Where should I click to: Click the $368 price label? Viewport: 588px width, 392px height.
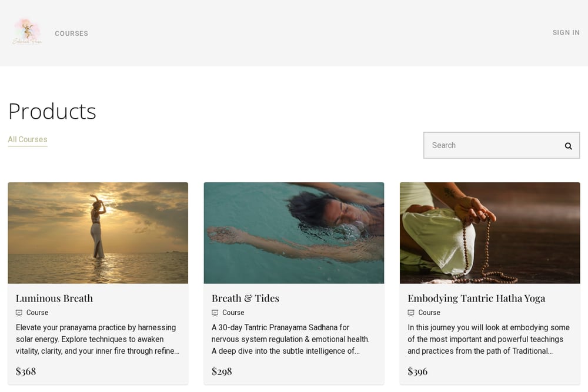26,371
